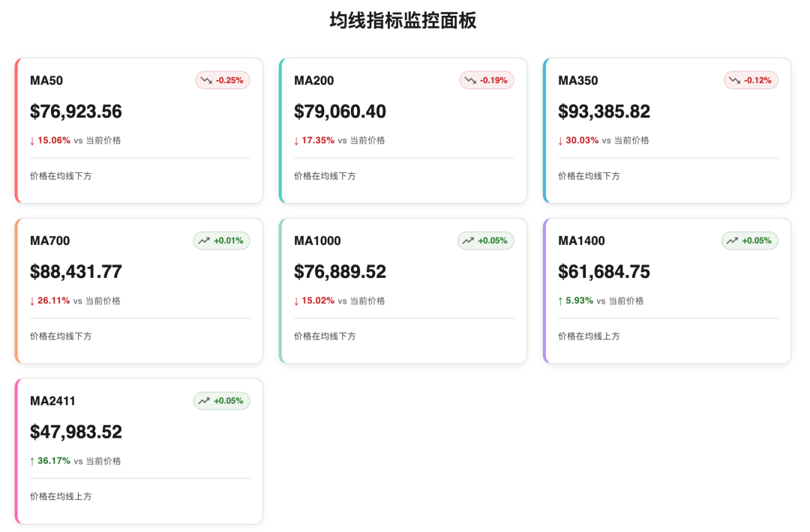
Task: Click 'vs 当前价格' label in MA1000 card
Action: 361,300
